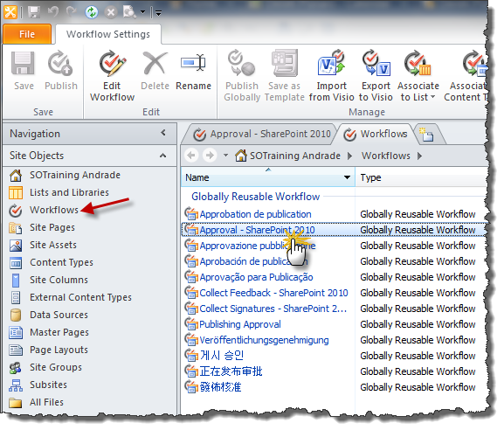The width and height of the screenshot is (504, 430).
Task: Click the Save icon in quick access toolbar
Action: [33, 12]
